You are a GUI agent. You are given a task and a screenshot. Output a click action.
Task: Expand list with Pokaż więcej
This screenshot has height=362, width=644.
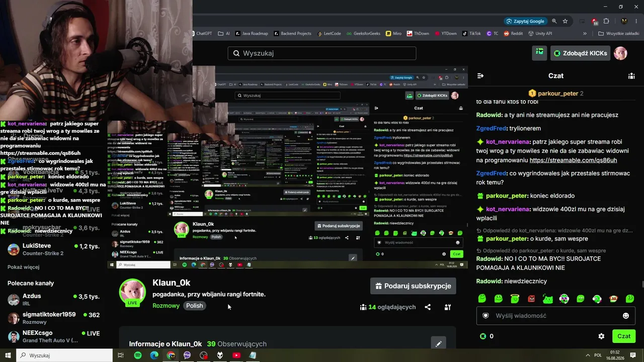23,267
